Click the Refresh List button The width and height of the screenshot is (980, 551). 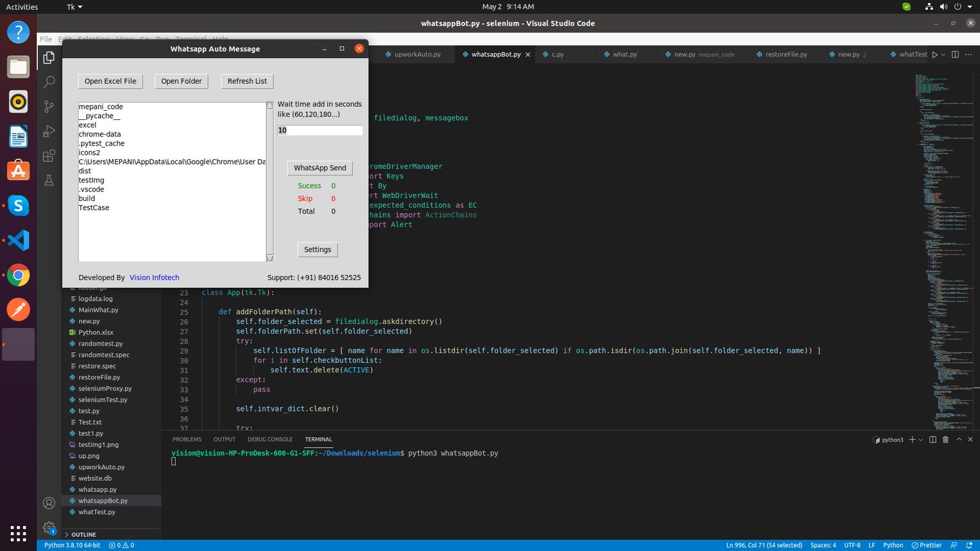(247, 81)
